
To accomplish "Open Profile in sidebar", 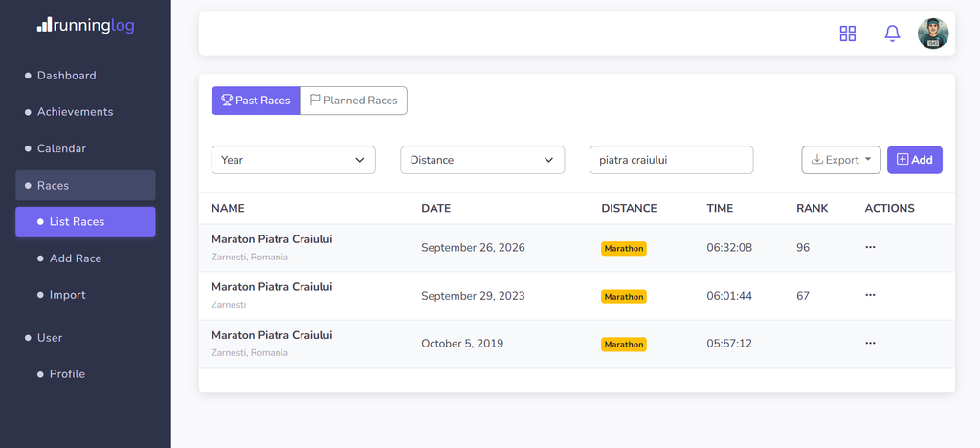I will pos(85,374).
